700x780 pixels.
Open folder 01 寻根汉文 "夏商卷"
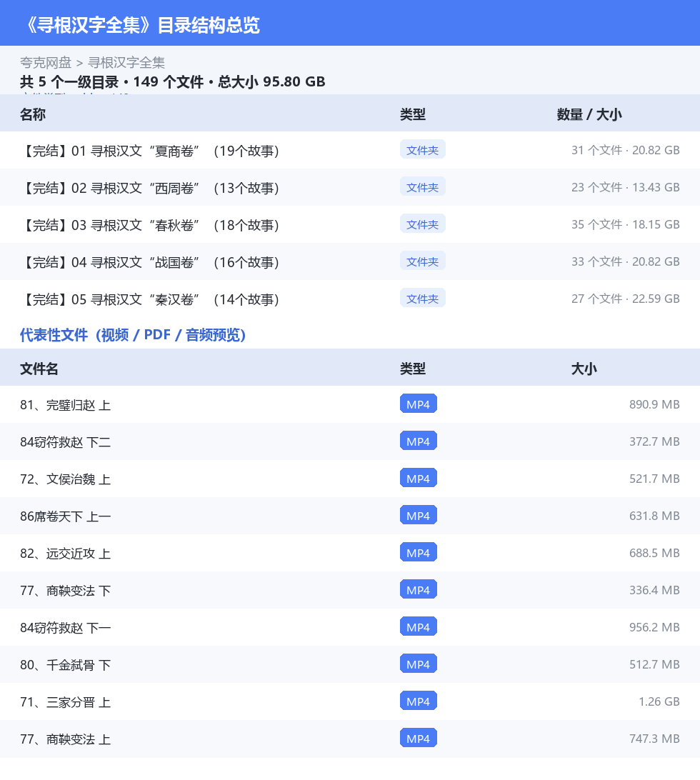(150, 151)
